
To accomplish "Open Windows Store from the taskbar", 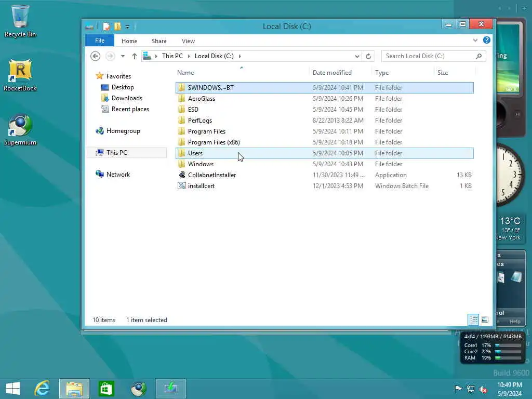I will 106,389.
